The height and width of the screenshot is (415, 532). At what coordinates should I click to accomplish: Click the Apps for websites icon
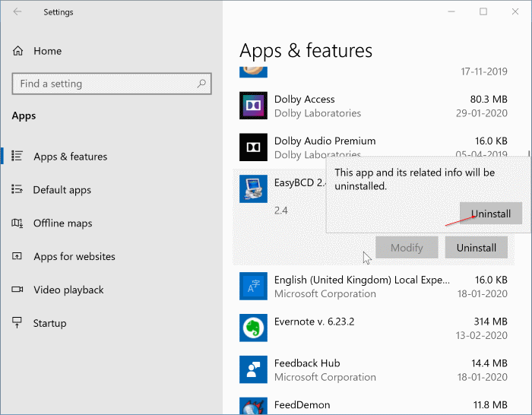tap(17, 256)
